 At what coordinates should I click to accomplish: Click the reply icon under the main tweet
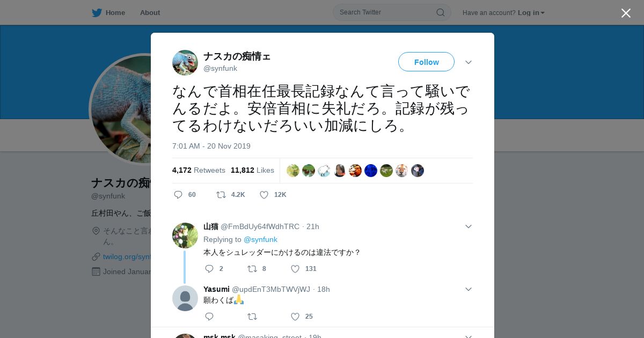(x=178, y=195)
